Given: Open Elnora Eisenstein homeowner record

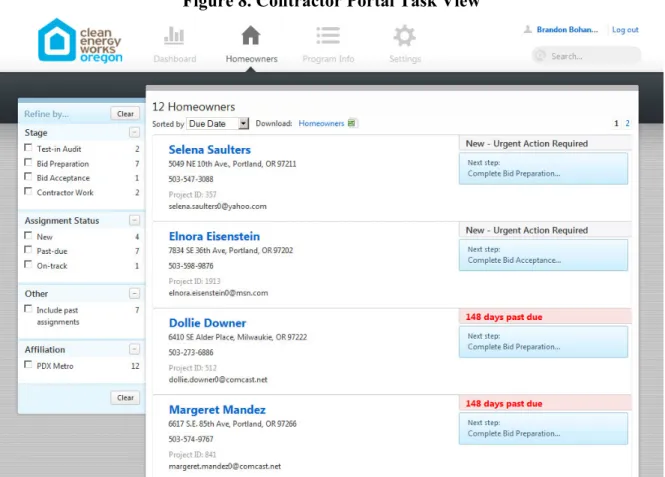Looking at the screenshot, I should coord(214,236).
